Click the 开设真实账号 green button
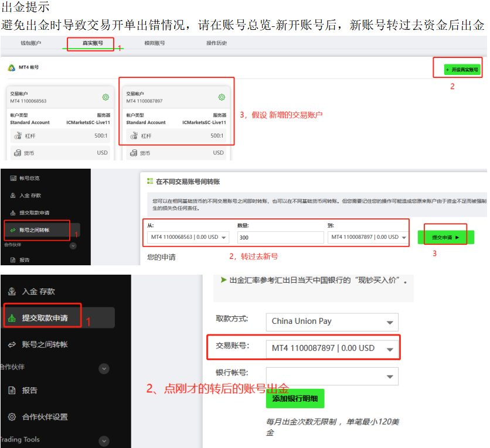 coord(462,69)
